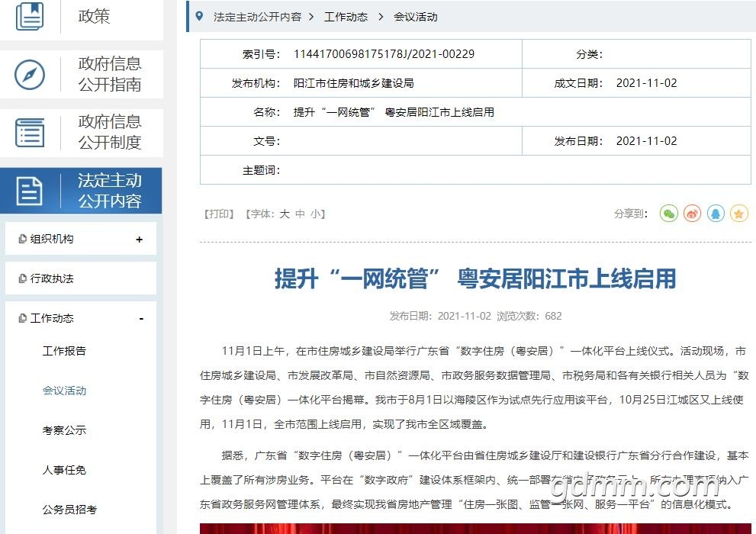The image size is (756, 534).
Task: Share article to Weibo icon
Action: coord(693,214)
